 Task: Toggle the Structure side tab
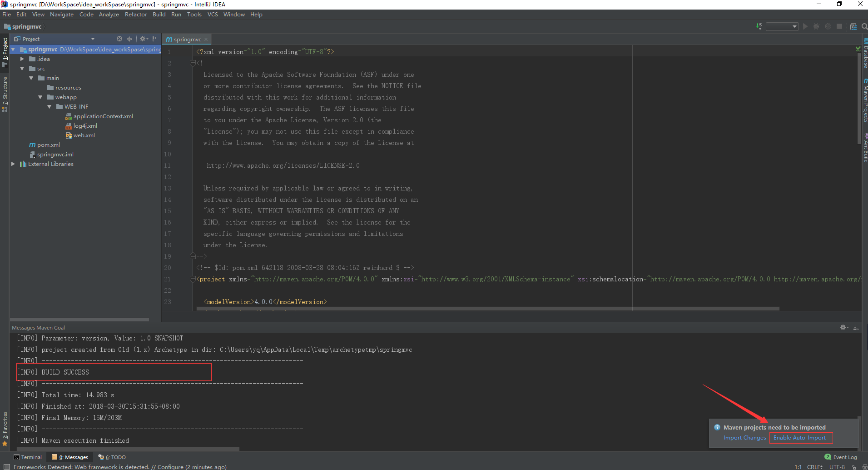click(x=5, y=95)
